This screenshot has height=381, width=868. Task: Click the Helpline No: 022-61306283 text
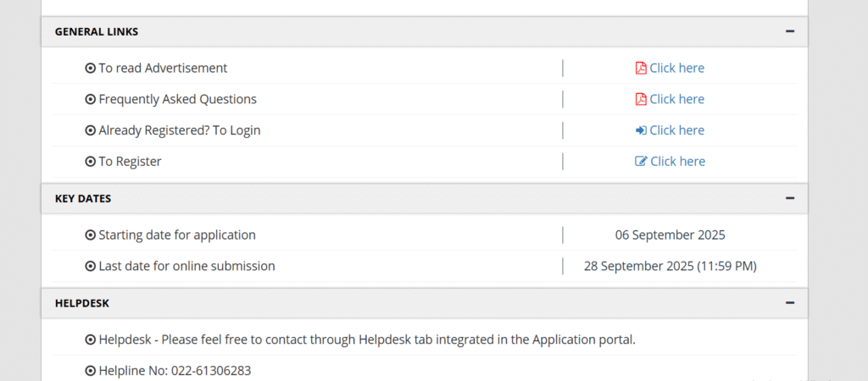click(x=175, y=371)
